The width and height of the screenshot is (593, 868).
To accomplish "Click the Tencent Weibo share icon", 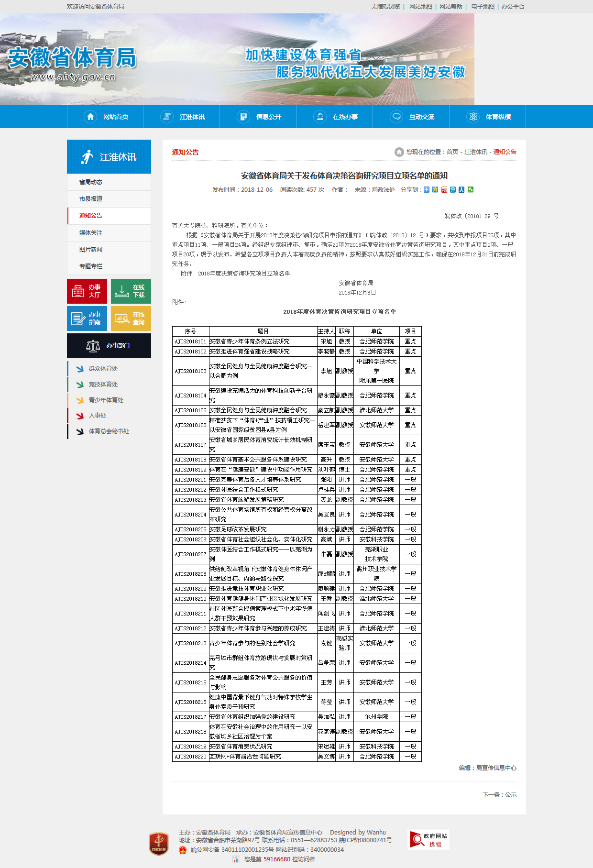I will click(x=453, y=190).
